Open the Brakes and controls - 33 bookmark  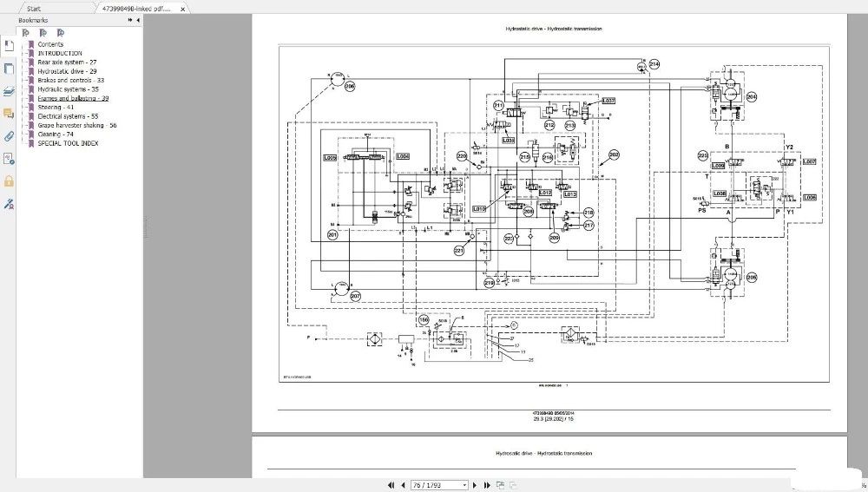71,80
